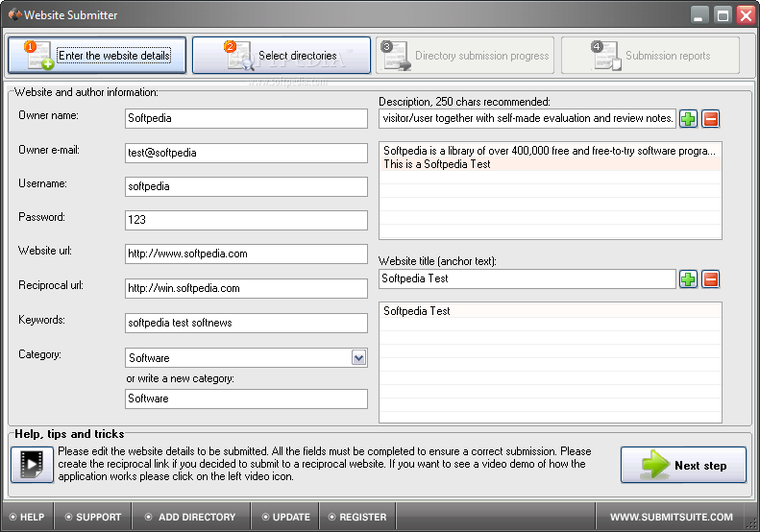Screen dimensions: 760x532
Task: Play the video demo icon in Help section
Action: 32,465
